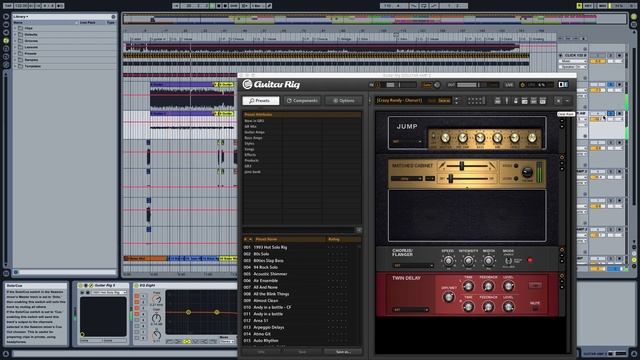Click the Twin Delay Dry/Wet knob
640x360 pixels.
(449, 297)
